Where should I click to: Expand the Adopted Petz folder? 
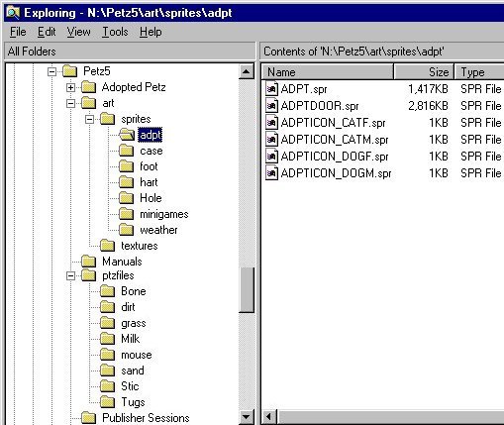tap(70, 87)
